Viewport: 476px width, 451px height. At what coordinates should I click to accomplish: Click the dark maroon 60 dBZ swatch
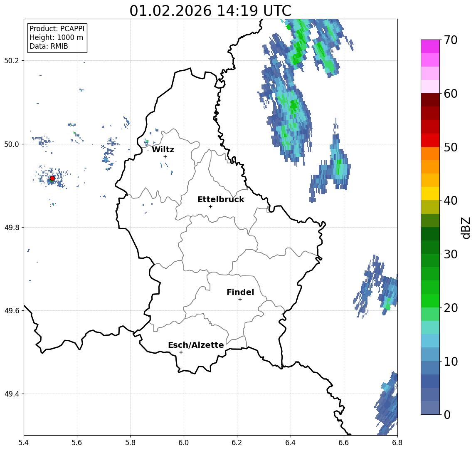coord(430,100)
